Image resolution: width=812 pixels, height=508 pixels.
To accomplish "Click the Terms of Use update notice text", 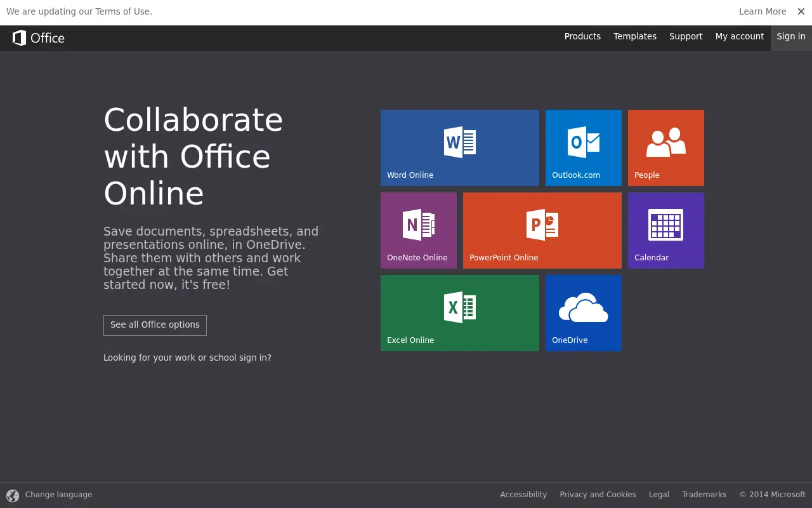I will (79, 11).
